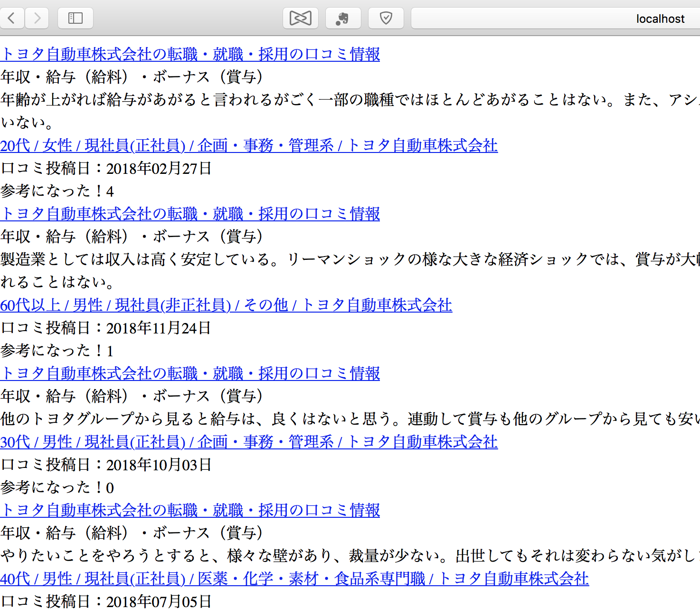Show the Safari sidebar

click(x=76, y=19)
